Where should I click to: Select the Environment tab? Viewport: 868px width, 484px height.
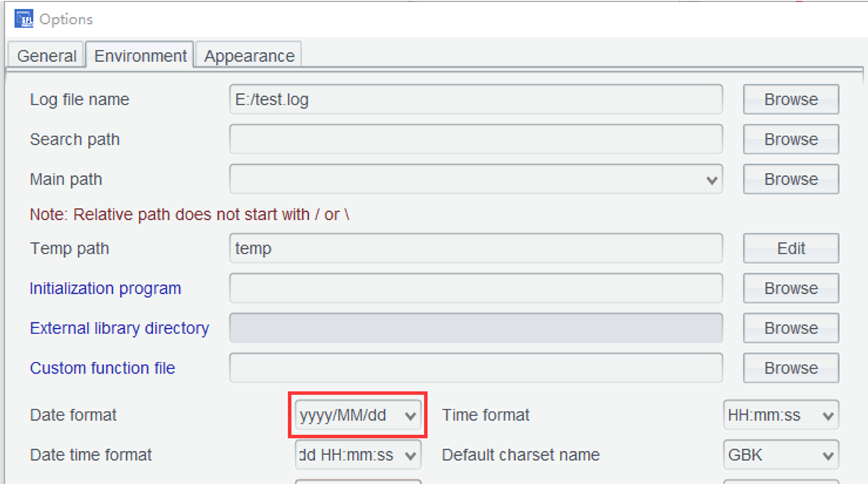tap(140, 56)
